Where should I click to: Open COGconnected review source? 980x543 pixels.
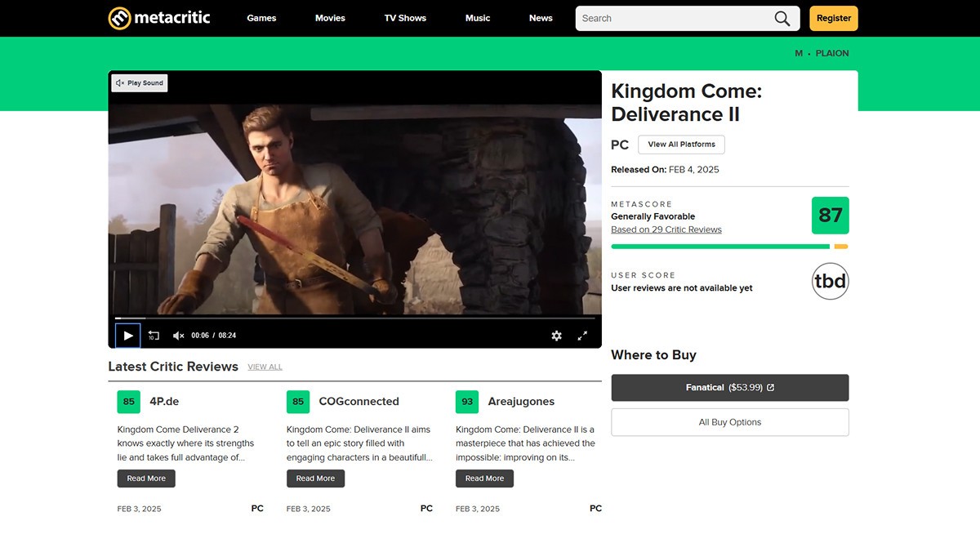click(359, 402)
